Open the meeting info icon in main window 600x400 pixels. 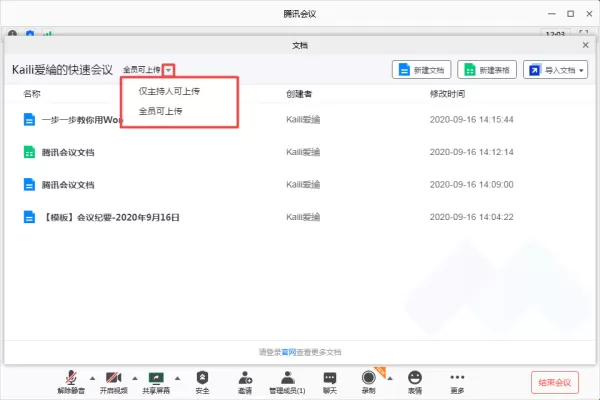click(x=12, y=33)
